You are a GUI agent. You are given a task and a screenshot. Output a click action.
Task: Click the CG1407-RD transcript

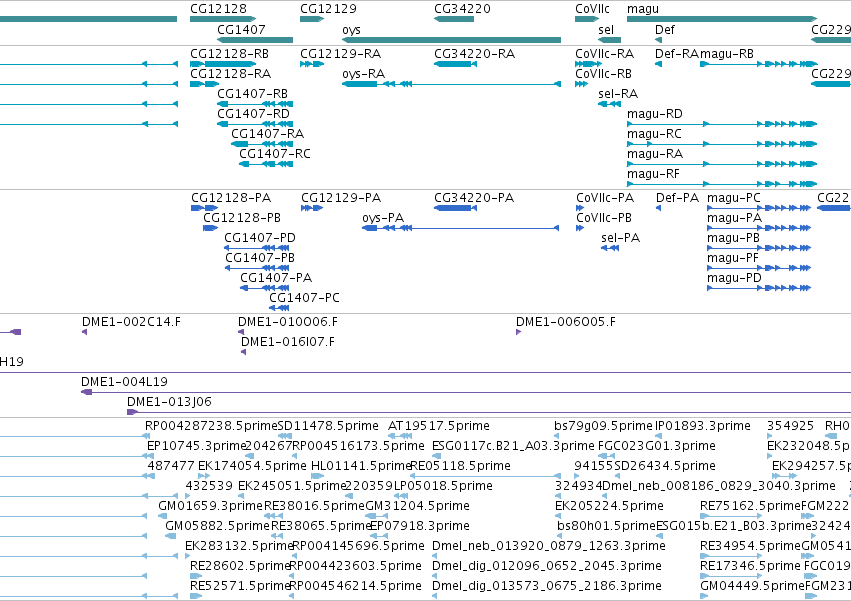[x=255, y=124]
